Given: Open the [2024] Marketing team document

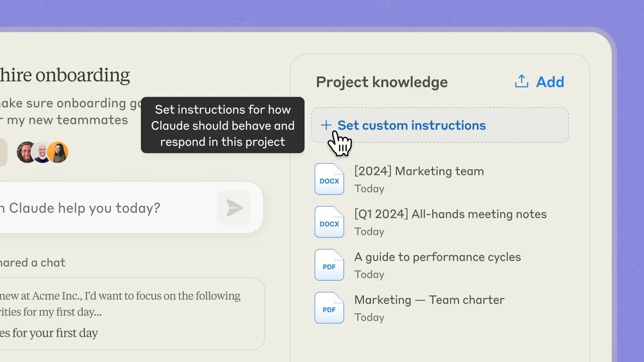Looking at the screenshot, I should pyautogui.click(x=419, y=171).
